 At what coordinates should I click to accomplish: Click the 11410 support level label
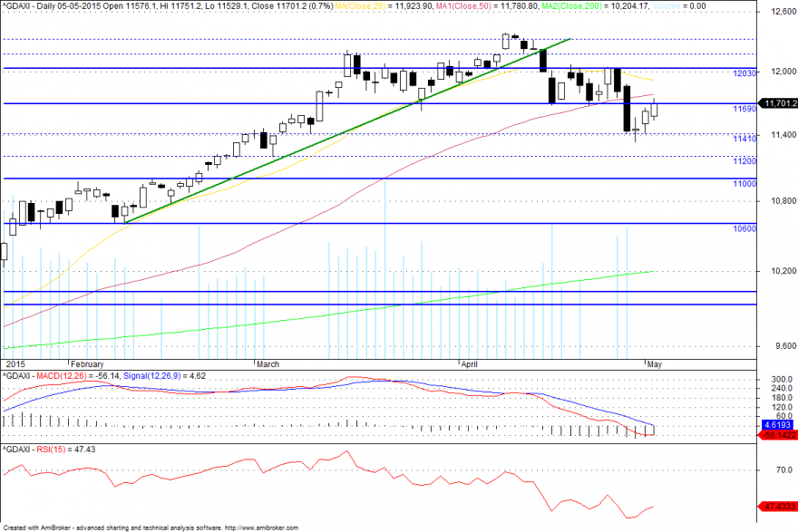tap(744, 139)
